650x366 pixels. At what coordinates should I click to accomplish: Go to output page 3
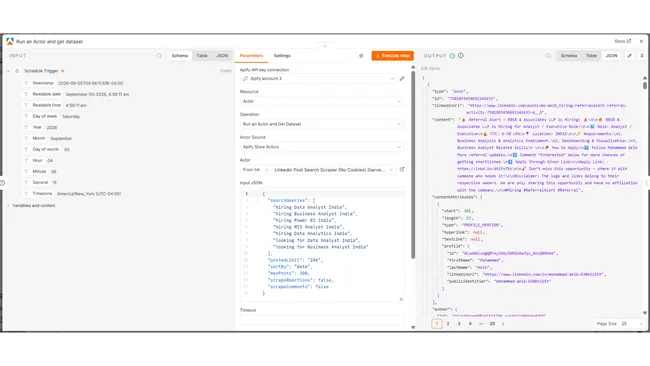[x=459, y=324]
